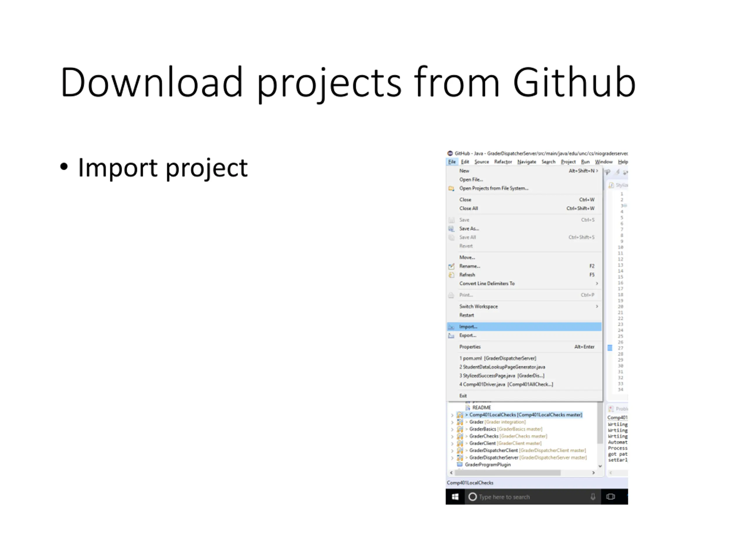
Task: Expand the GraderDispatcherClient project node
Action: tap(452, 451)
